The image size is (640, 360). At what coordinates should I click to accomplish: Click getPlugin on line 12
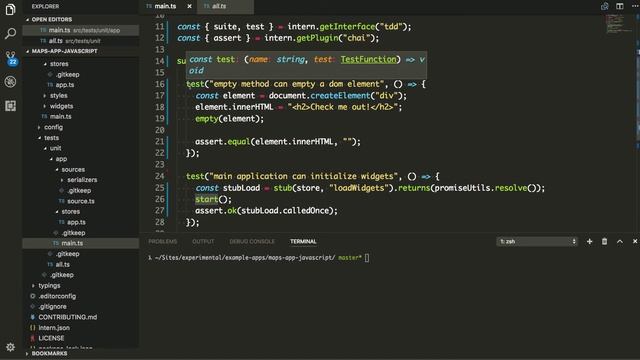coord(318,38)
